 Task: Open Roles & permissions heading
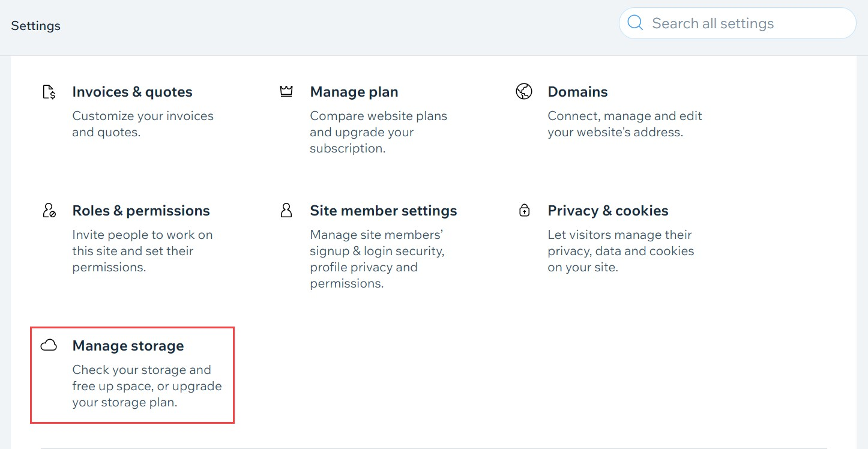click(141, 211)
